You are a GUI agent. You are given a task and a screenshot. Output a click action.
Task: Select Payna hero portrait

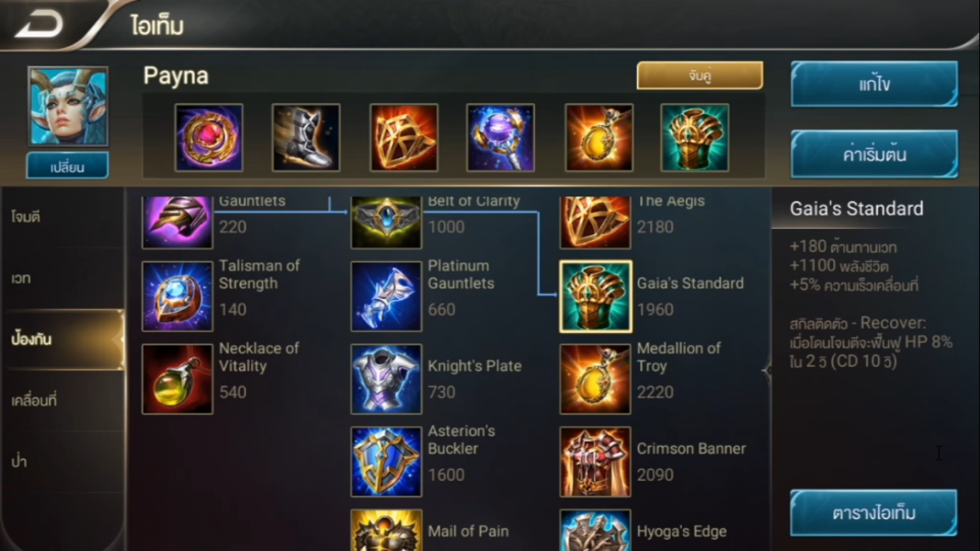[x=68, y=106]
